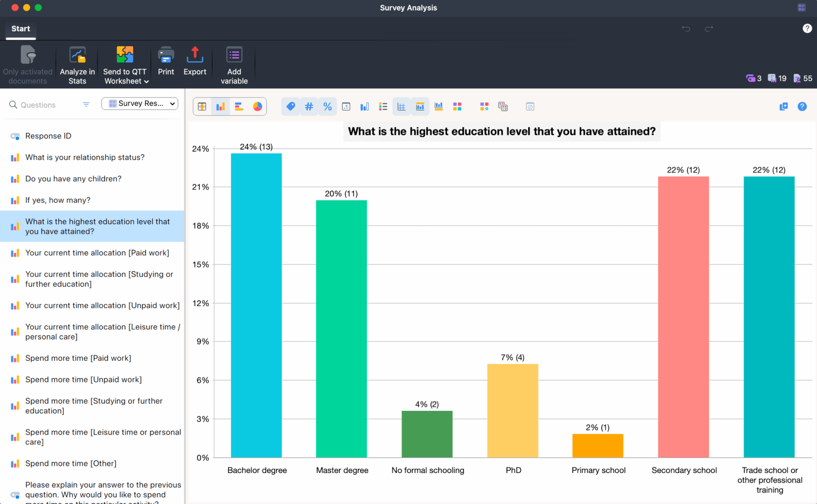Switch to horizontal bar chart view
The width and height of the screenshot is (817, 504).
(x=239, y=106)
